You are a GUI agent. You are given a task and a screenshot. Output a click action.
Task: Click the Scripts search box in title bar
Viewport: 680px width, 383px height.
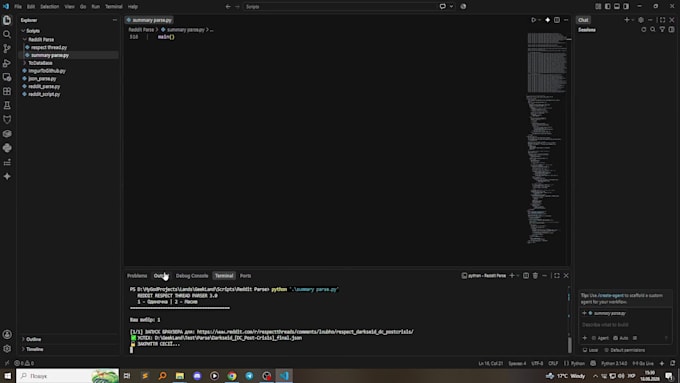[x=340, y=7]
